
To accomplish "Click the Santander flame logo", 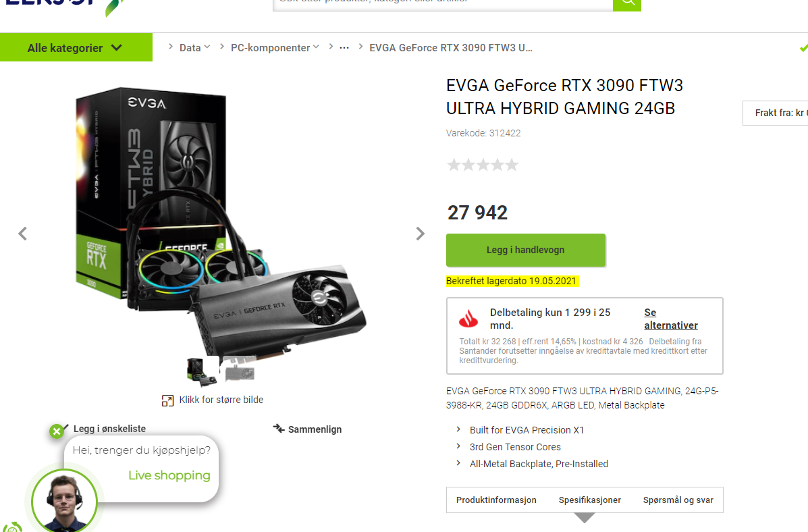I will pyautogui.click(x=468, y=319).
